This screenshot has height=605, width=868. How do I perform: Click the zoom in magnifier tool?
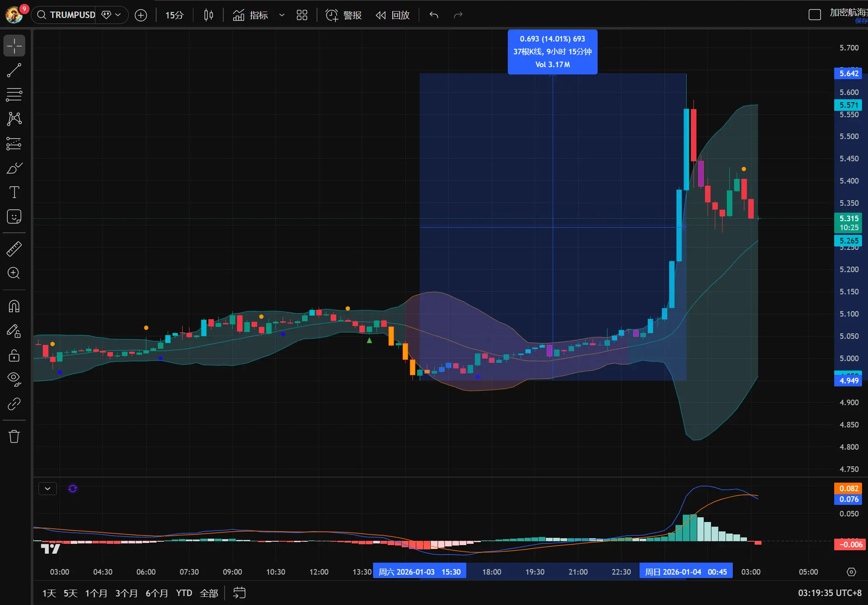[x=14, y=273]
